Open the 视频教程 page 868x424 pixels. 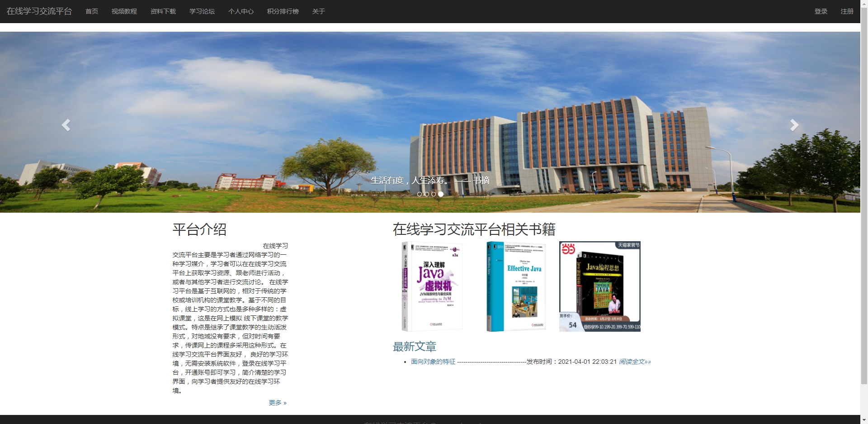point(124,11)
